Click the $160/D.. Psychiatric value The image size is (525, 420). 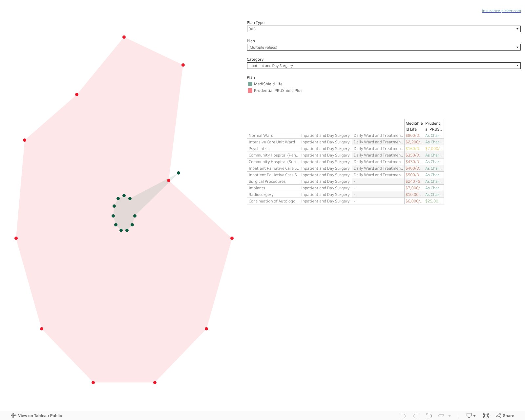(x=413, y=149)
